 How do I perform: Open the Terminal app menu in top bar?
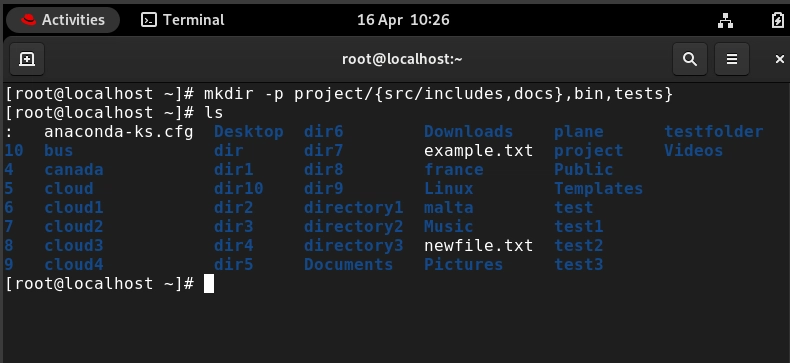(183, 20)
